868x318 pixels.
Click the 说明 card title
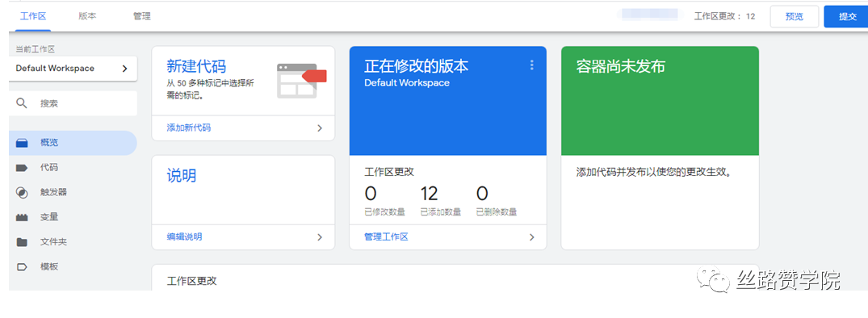click(x=182, y=176)
